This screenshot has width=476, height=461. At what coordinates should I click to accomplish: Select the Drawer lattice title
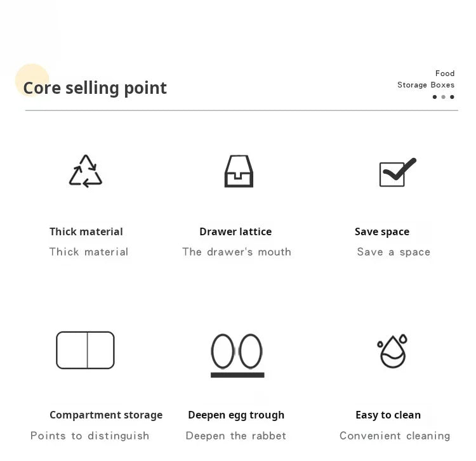[x=235, y=231]
